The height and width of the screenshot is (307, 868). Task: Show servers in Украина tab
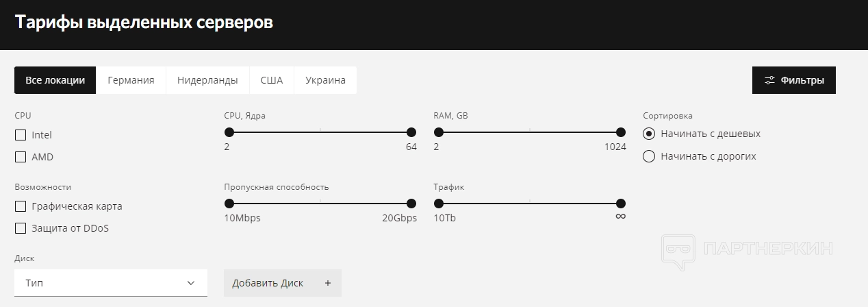(x=325, y=80)
